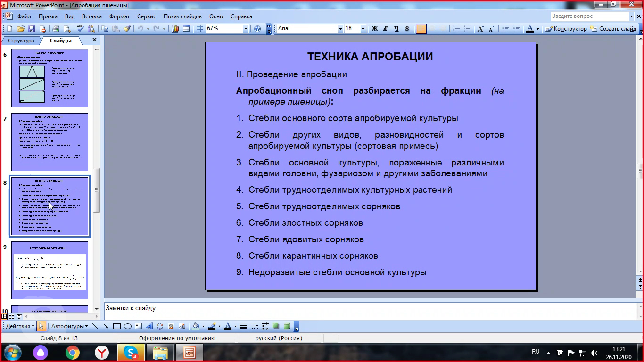Toggle Bold (Ж) formatting
Image resolution: width=644 pixels, height=362 pixels.
tap(375, 29)
